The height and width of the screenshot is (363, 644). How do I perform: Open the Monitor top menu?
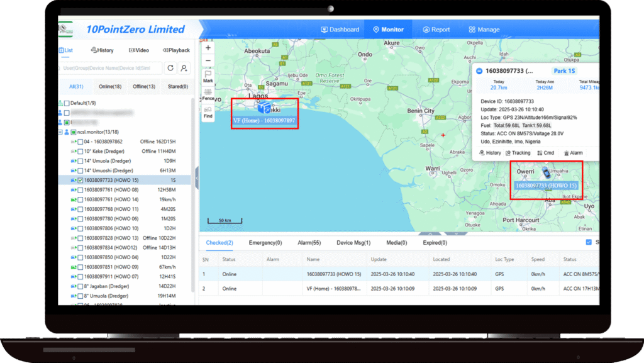pyautogui.click(x=388, y=30)
